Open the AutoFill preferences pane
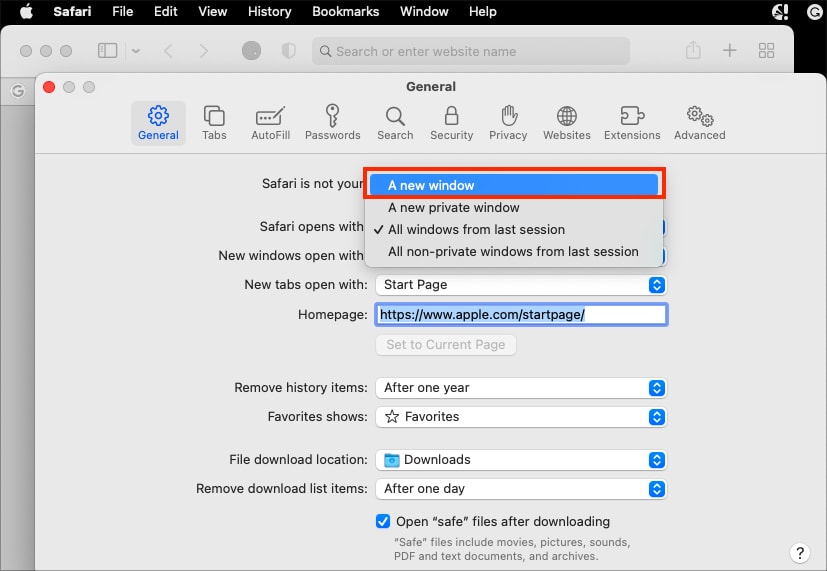The image size is (827, 571). coord(271,123)
